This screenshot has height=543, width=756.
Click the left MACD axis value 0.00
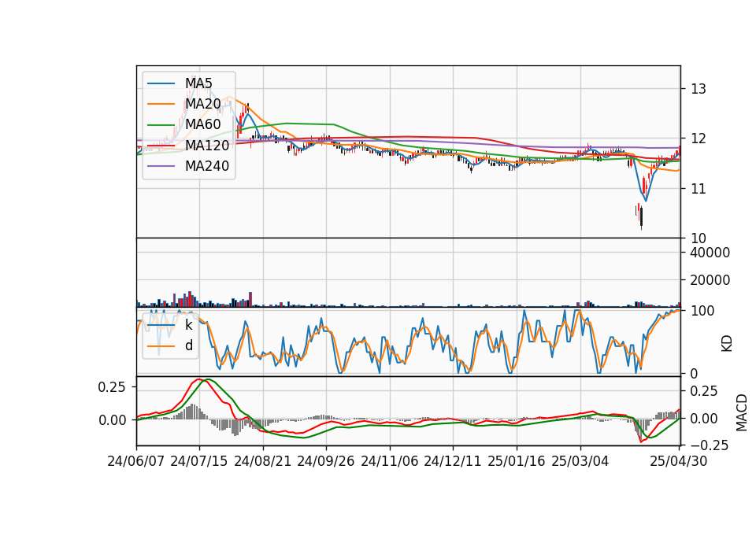[112, 420]
